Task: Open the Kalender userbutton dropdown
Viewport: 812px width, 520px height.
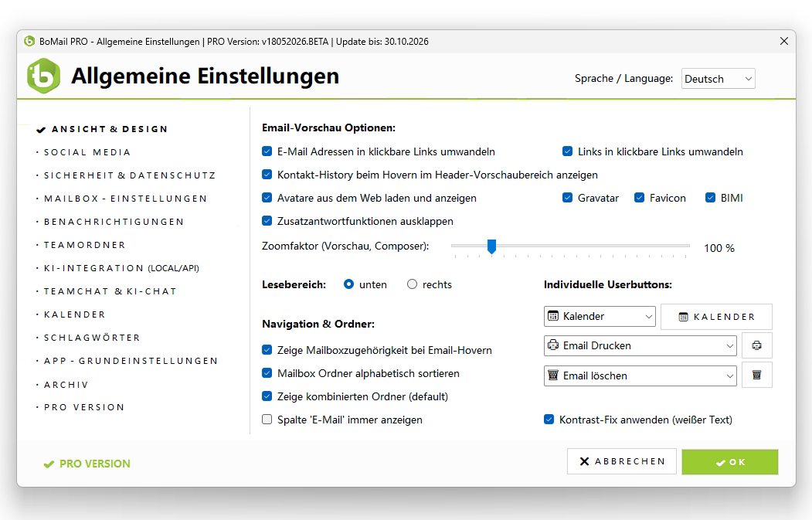Action: (600, 317)
